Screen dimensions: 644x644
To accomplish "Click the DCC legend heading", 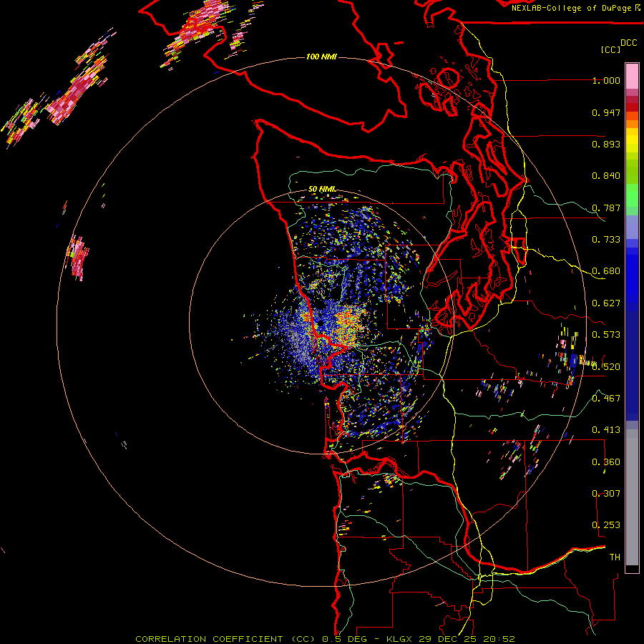I will coord(629,43).
